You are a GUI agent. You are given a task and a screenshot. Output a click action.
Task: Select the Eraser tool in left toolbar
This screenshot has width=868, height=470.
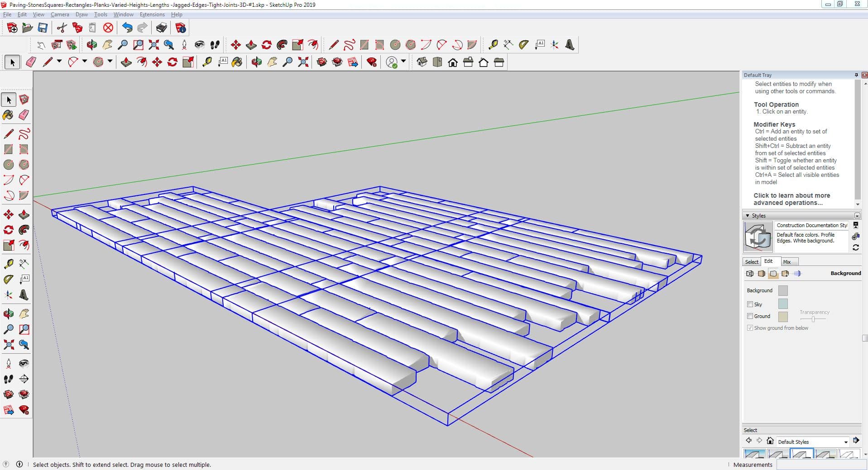pyautogui.click(x=24, y=115)
